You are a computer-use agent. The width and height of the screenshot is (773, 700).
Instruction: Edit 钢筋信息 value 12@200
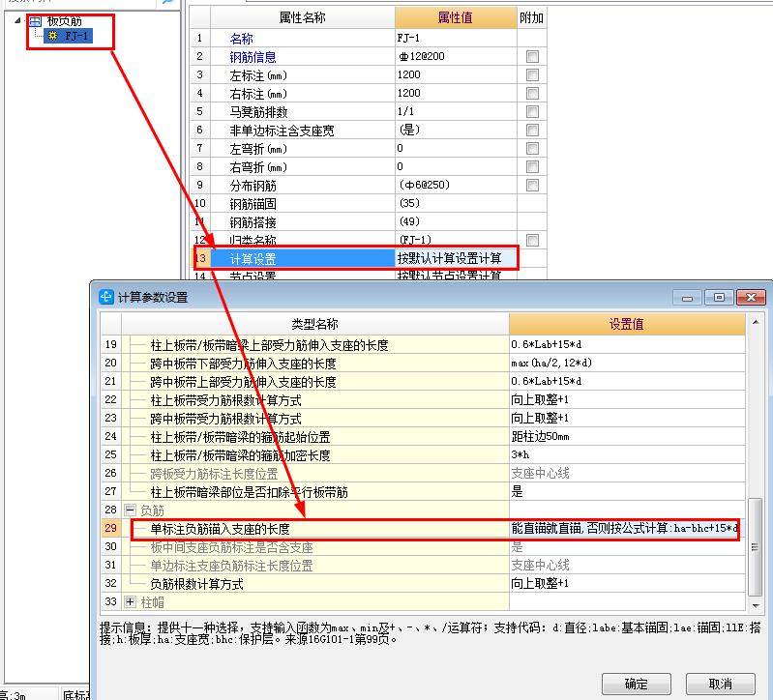click(456, 57)
